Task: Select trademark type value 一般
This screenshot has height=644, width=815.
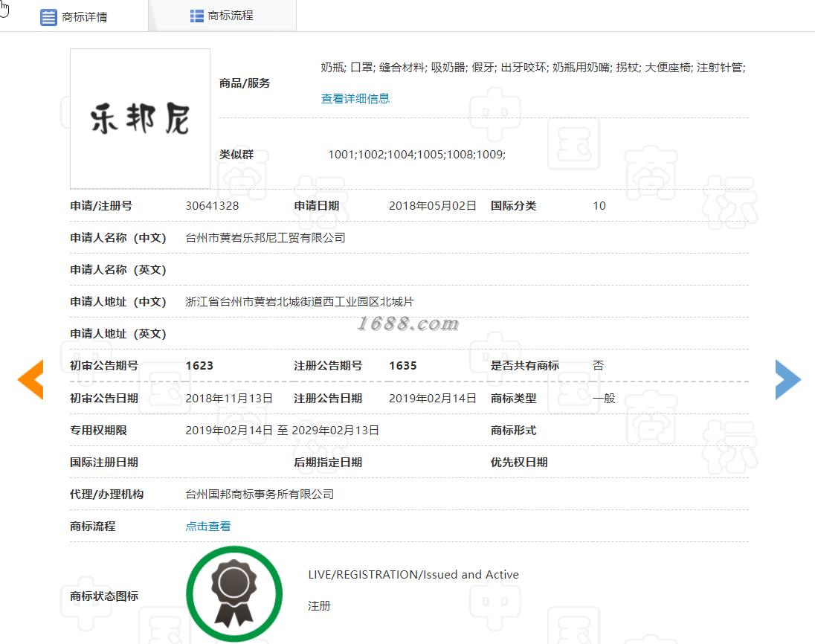Action: (x=604, y=398)
